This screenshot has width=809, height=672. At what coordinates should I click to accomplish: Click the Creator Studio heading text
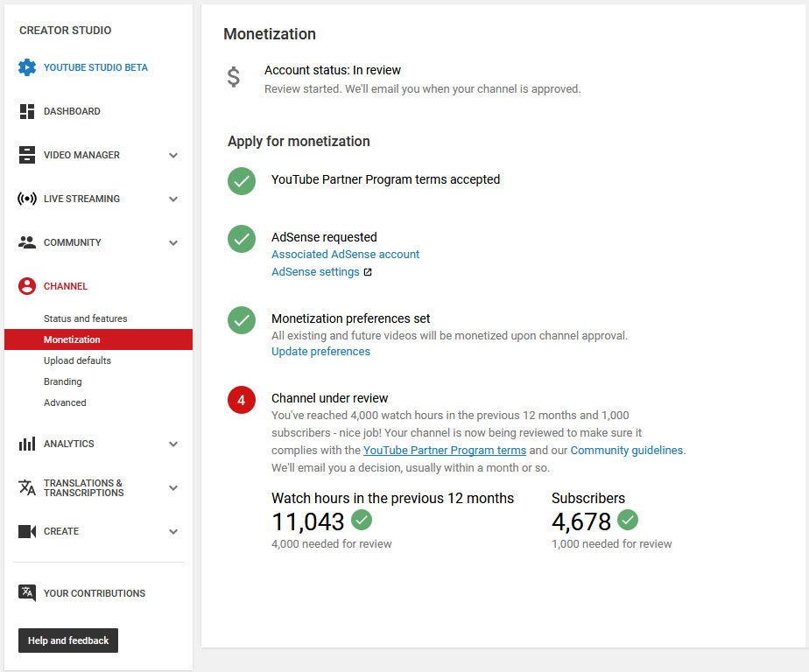tap(65, 31)
